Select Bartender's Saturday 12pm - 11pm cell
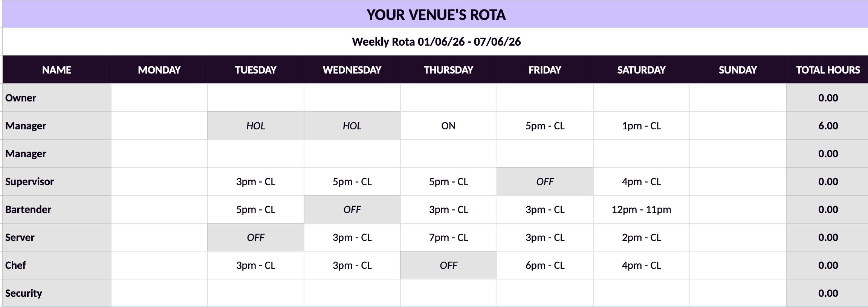This screenshot has width=868, height=307. click(x=642, y=210)
